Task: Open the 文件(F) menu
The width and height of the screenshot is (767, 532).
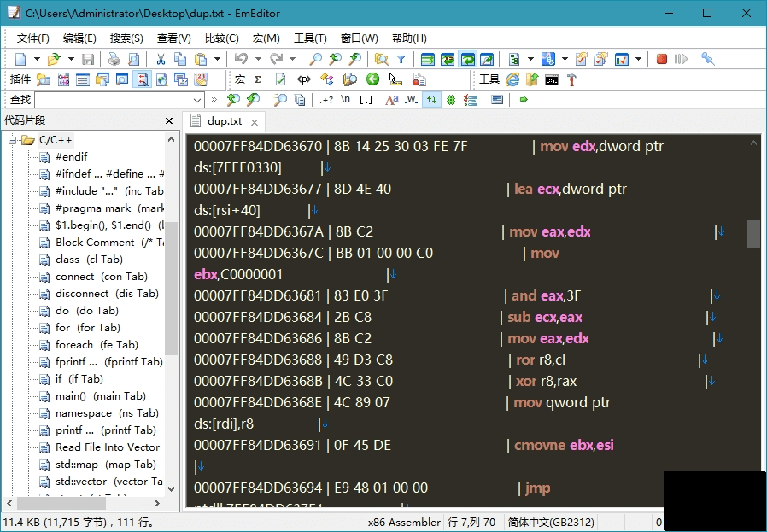Action: pyautogui.click(x=32, y=38)
